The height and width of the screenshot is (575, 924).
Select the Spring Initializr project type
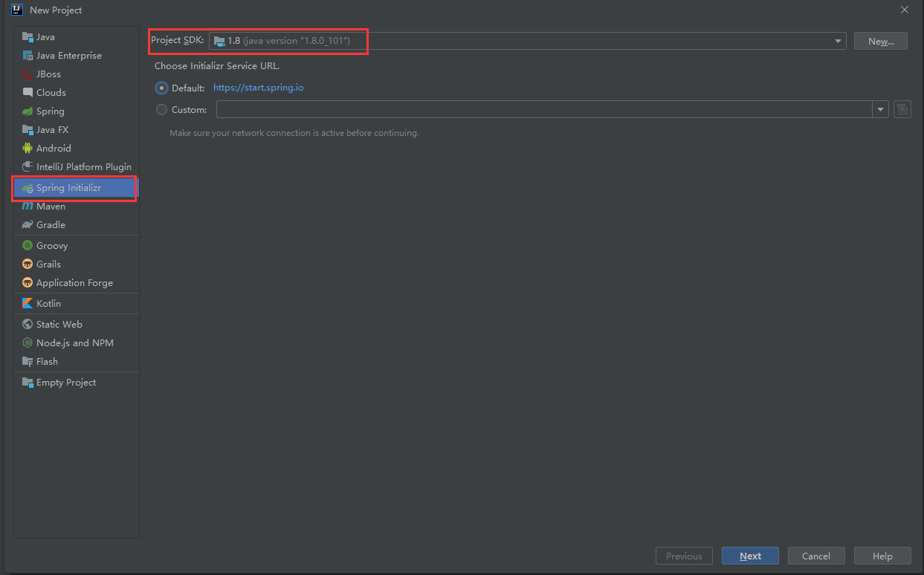pos(76,188)
